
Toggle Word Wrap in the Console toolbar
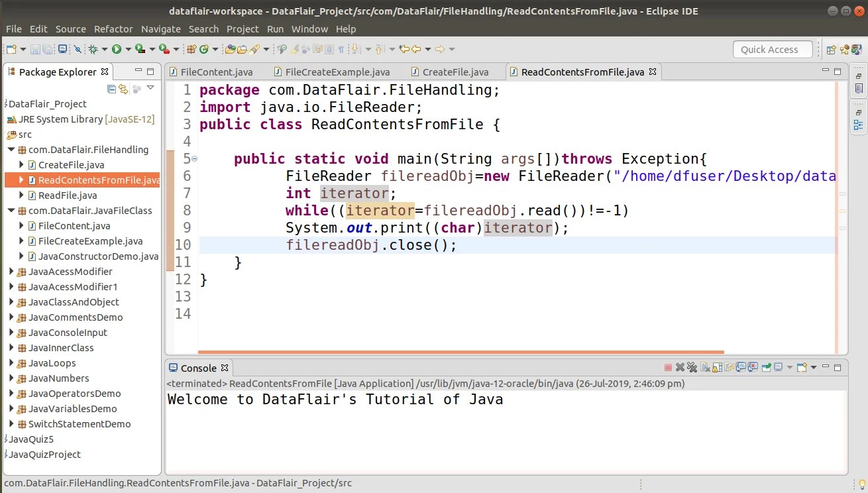point(730,368)
